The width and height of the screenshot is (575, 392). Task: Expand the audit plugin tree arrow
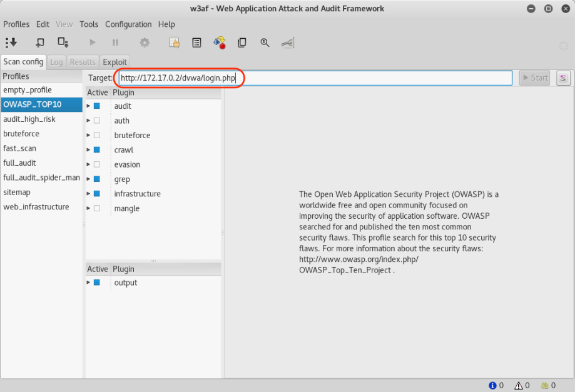tap(88, 106)
